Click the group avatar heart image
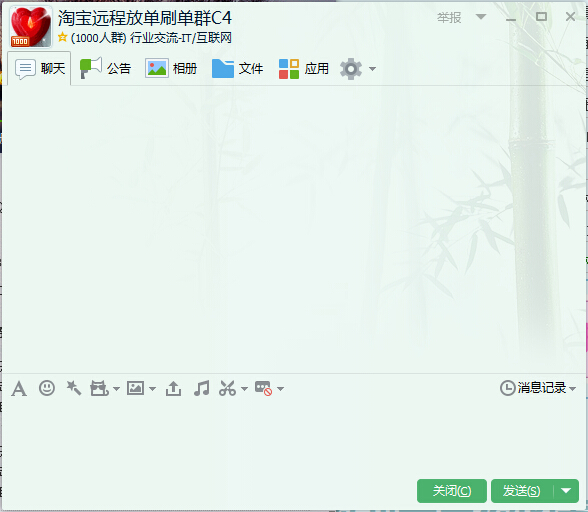This screenshot has width=588, height=512. (31, 27)
